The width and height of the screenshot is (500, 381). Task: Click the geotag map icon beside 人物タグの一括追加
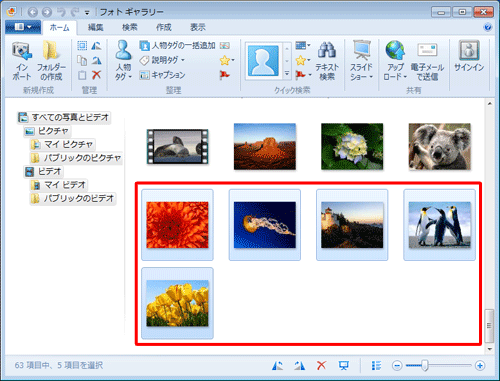click(x=225, y=45)
